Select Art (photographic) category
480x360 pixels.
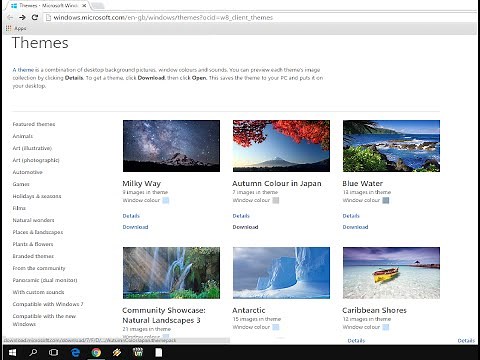pyautogui.click(x=36, y=160)
